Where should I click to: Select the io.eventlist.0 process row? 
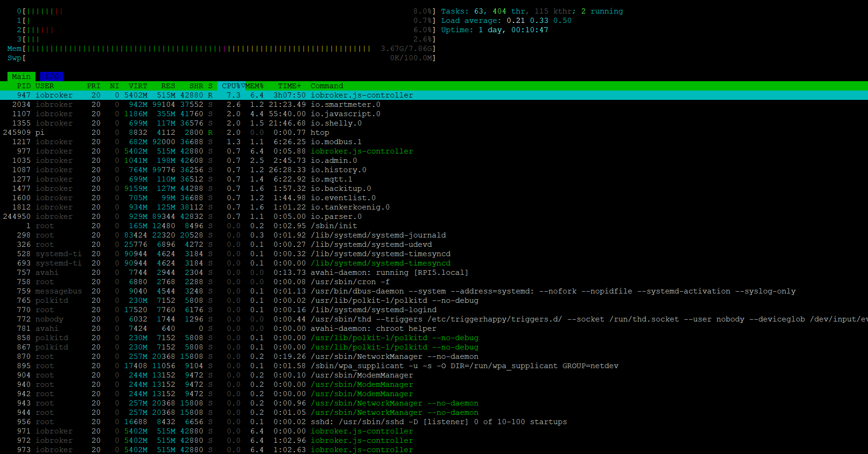pyautogui.click(x=434, y=198)
